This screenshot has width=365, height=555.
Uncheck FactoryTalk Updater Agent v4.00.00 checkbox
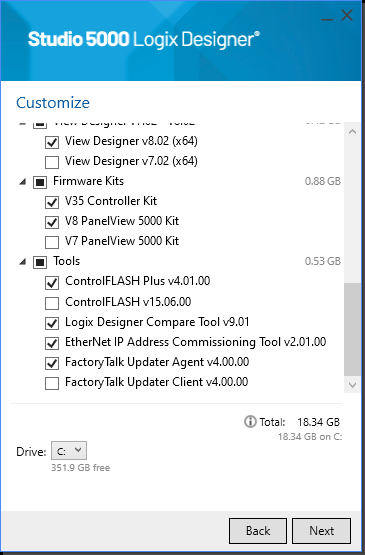(52, 363)
